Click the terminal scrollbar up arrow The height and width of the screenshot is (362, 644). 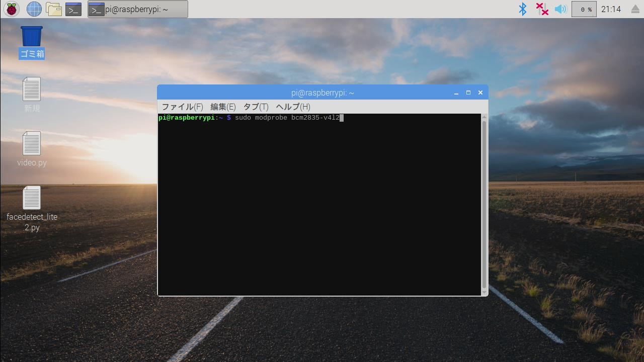click(x=485, y=117)
